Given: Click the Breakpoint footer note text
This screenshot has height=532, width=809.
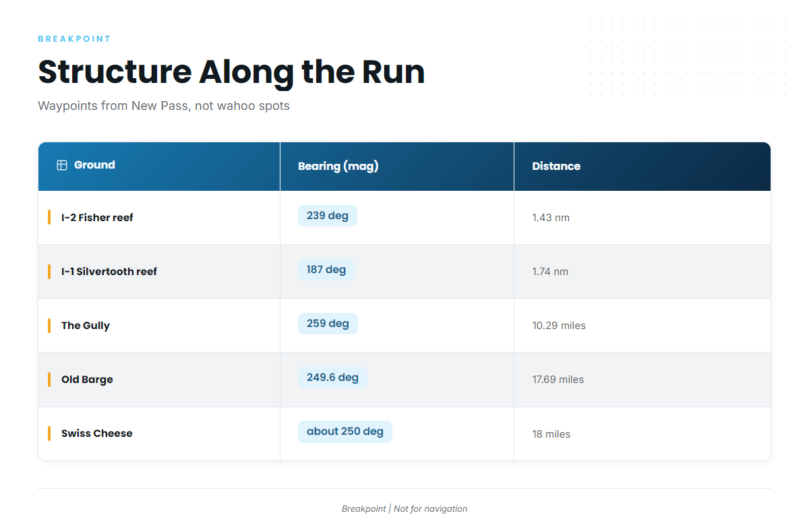Looking at the screenshot, I should [x=404, y=509].
